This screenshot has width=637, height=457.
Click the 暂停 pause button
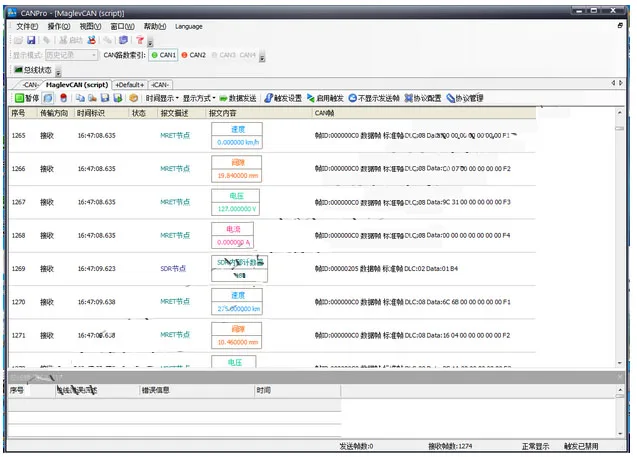pos(27,98)
